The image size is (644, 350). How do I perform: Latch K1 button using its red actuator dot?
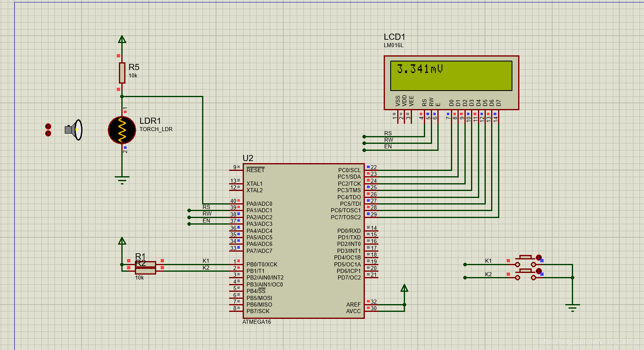[539, 257]
